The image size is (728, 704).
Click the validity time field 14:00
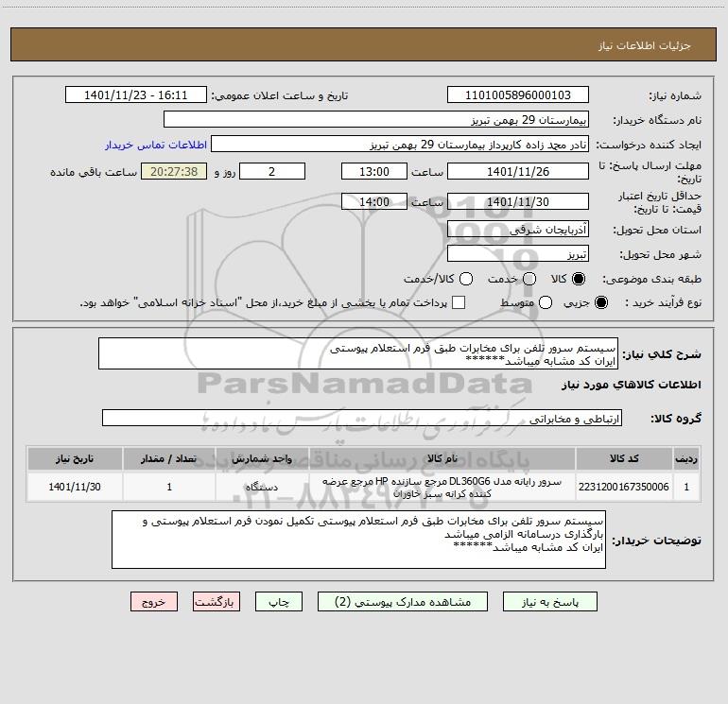pos(374,201)
